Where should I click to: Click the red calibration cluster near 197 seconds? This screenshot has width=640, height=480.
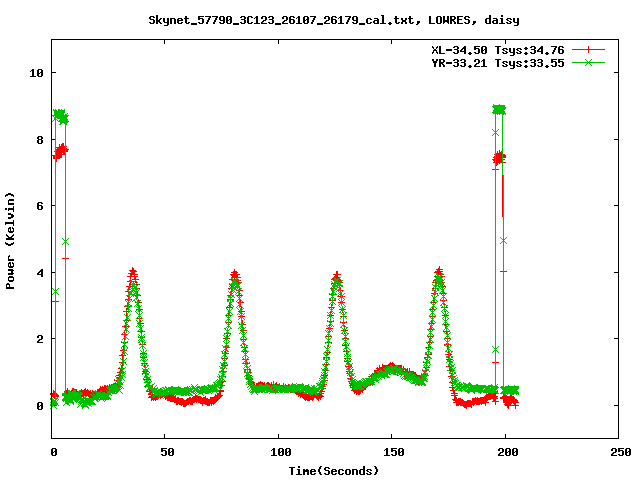coord(499,158)
